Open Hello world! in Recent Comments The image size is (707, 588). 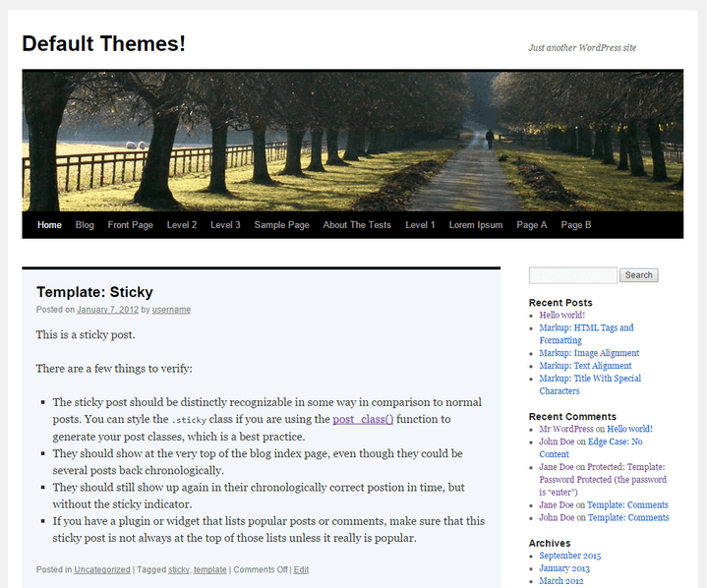pos(630,429)
